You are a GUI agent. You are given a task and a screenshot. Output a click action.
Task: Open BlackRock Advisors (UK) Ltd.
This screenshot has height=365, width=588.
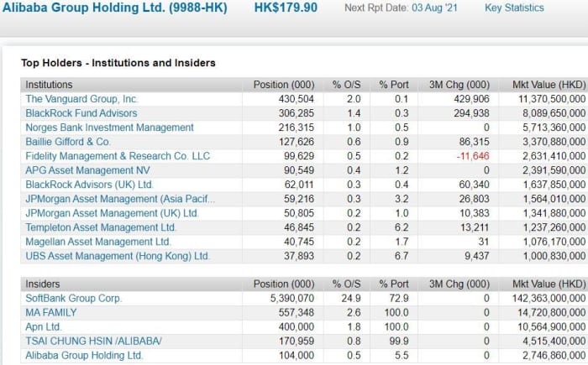point(89,185)
